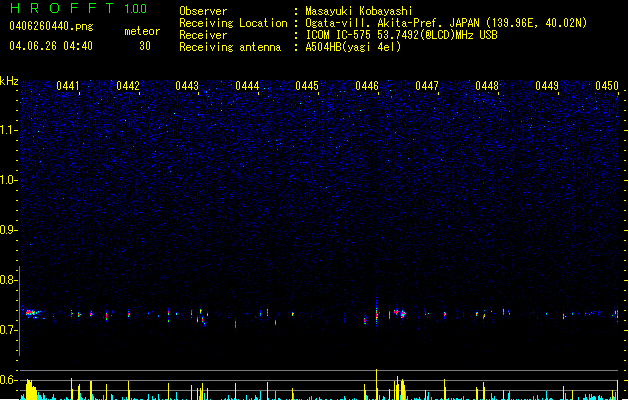
Task: Click the HROFFT 1.0.0 title text
Action: (79, 8)
